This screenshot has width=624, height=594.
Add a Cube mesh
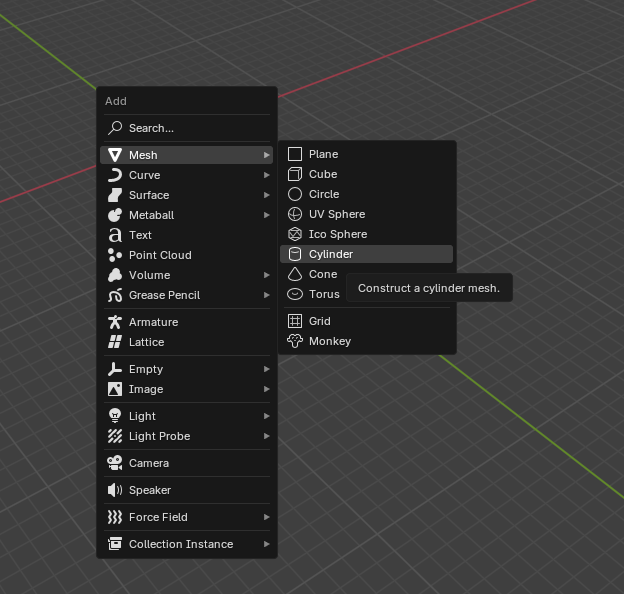click(x=323, y=174)
